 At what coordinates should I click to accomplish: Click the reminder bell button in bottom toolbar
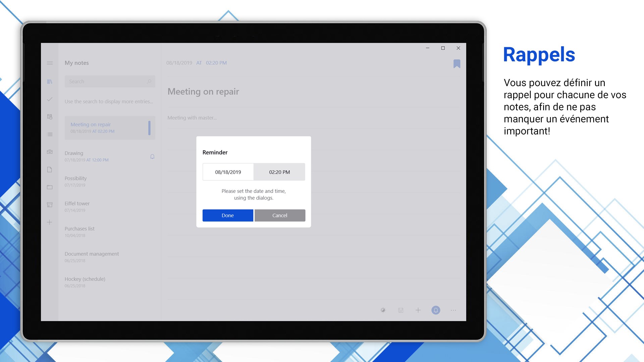coord(435,310)
